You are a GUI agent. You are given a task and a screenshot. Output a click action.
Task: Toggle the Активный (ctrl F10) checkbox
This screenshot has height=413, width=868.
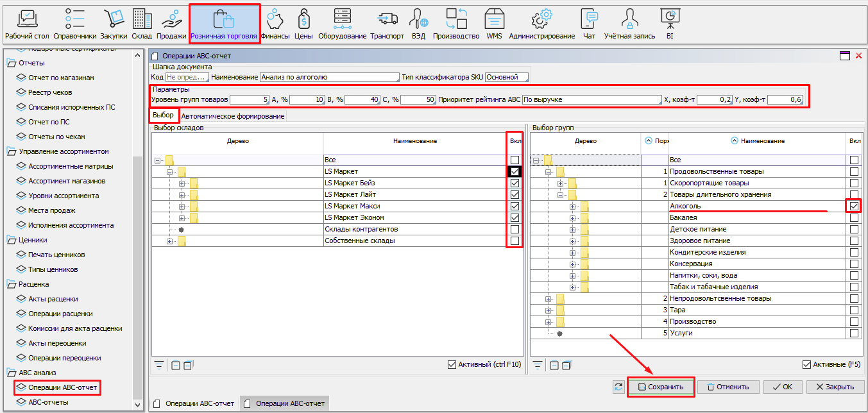[452, 365]
